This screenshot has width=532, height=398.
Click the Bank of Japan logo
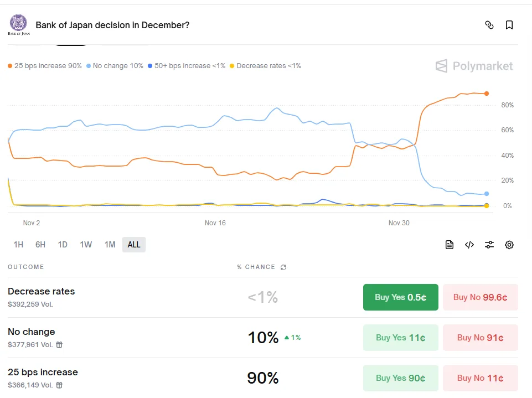pyautogui.click(x=19, y=24)
